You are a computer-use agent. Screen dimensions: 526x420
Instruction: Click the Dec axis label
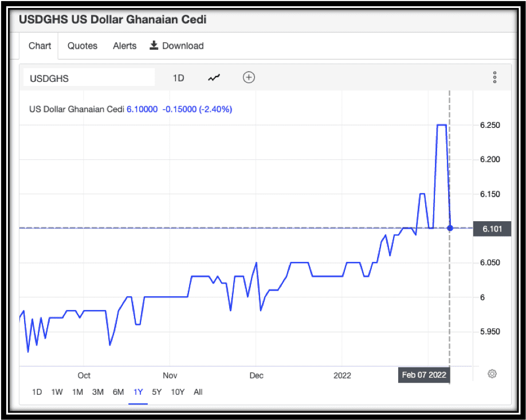[256, 375]
